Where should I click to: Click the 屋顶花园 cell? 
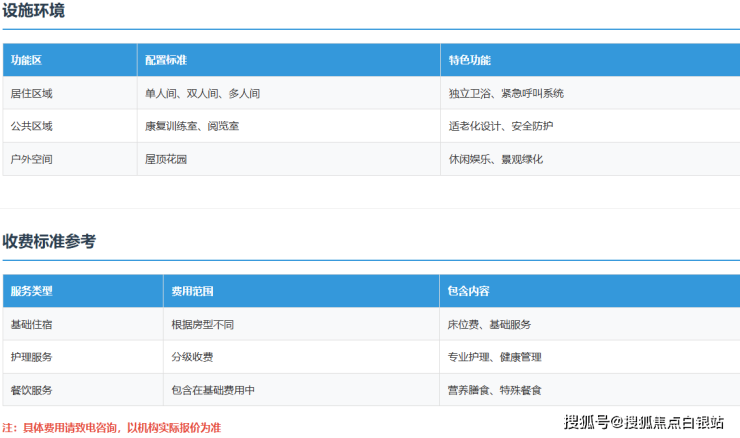point(166,159)
